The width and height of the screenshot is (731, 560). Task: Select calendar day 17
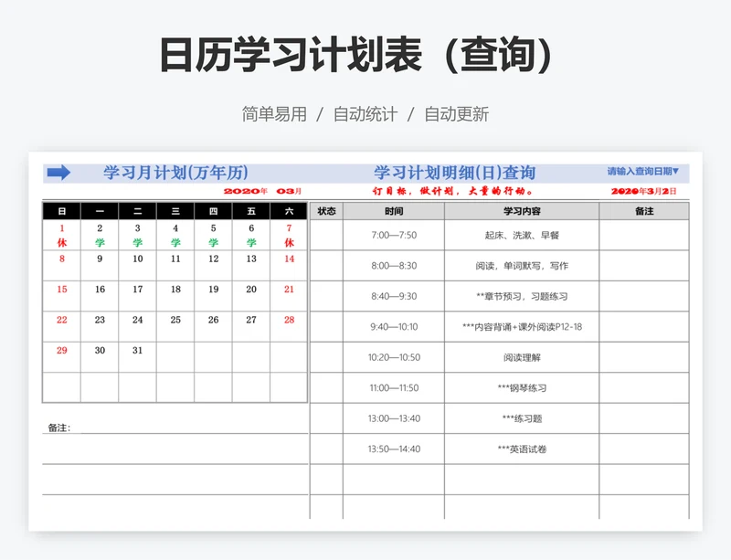138,296
